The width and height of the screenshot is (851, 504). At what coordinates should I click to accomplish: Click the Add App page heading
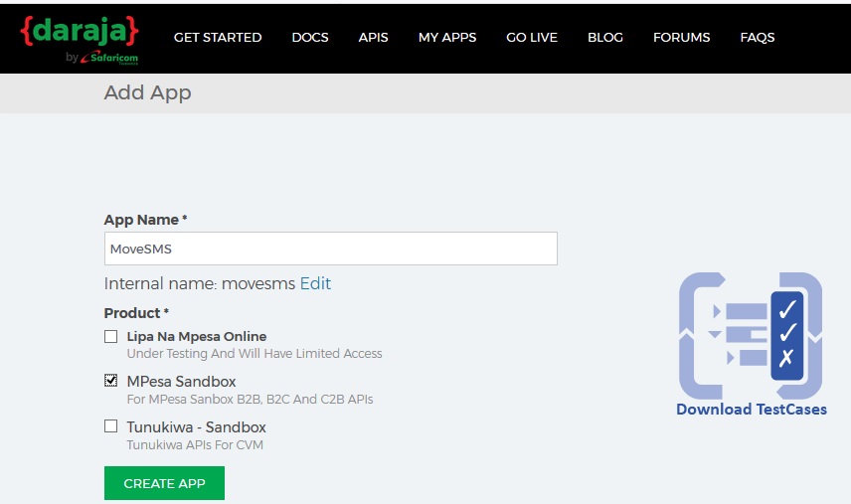point(147,92)
